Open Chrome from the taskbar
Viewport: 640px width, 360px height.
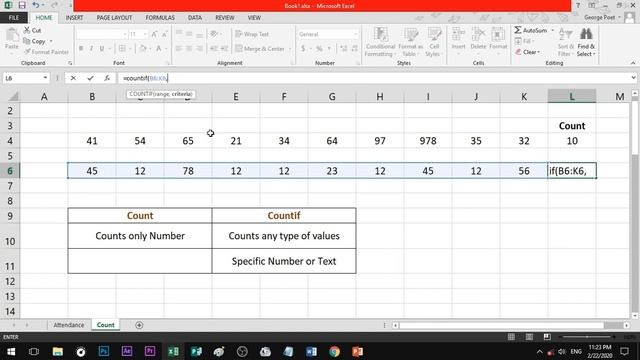click(334, 351)
